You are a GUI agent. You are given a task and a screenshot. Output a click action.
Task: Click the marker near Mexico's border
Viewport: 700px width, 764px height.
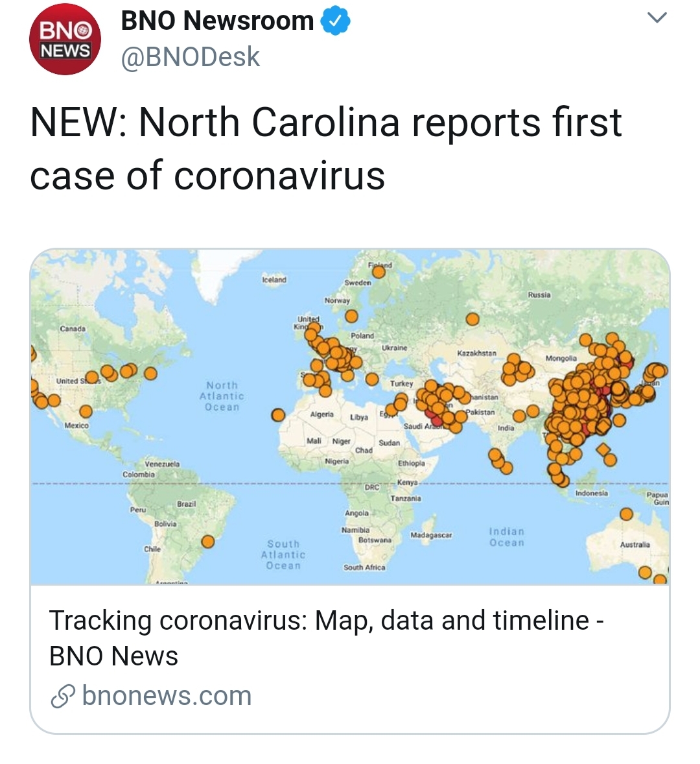(x=86, y=411)
